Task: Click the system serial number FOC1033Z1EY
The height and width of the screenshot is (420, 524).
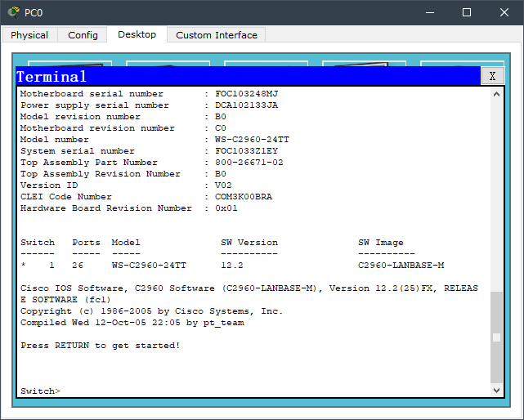Action: (x=246, y=150)
